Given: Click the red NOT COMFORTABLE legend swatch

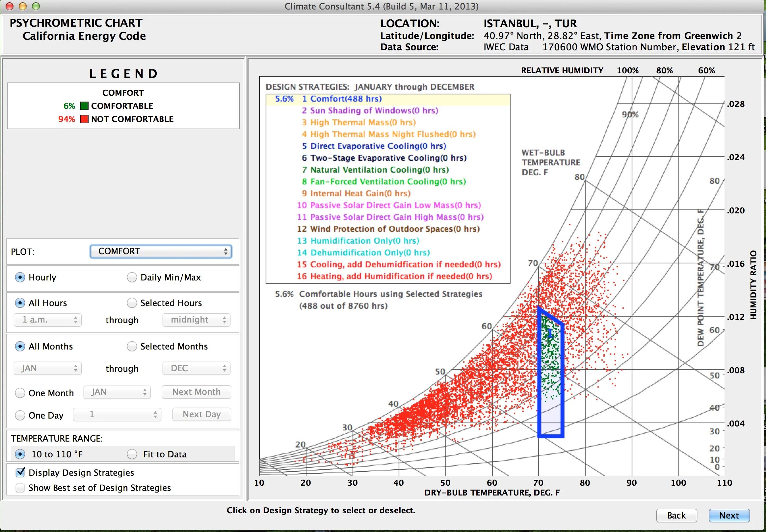Looking at the screenshot, I should click(84, 119).
